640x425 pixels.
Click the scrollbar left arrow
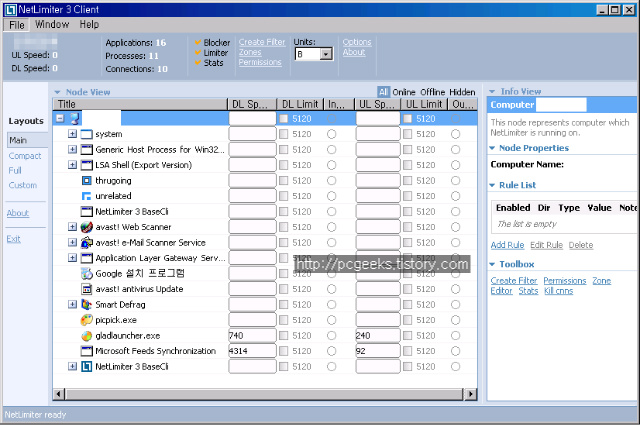59,394
